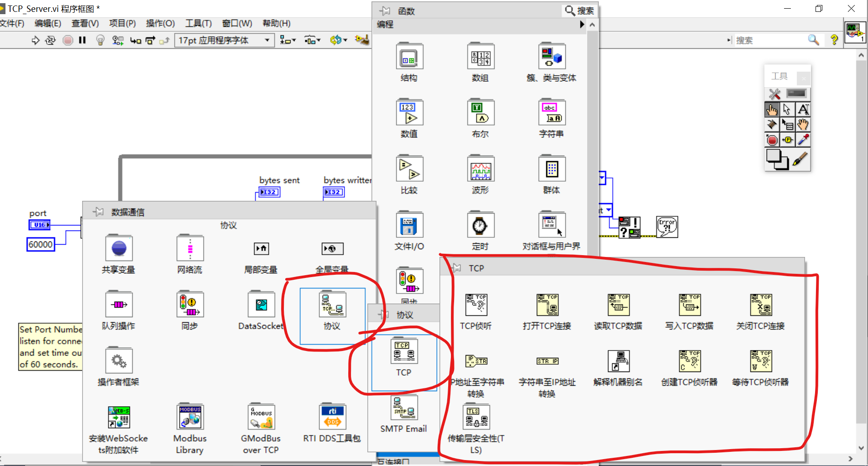Click Abort Execution stop button

68,41
